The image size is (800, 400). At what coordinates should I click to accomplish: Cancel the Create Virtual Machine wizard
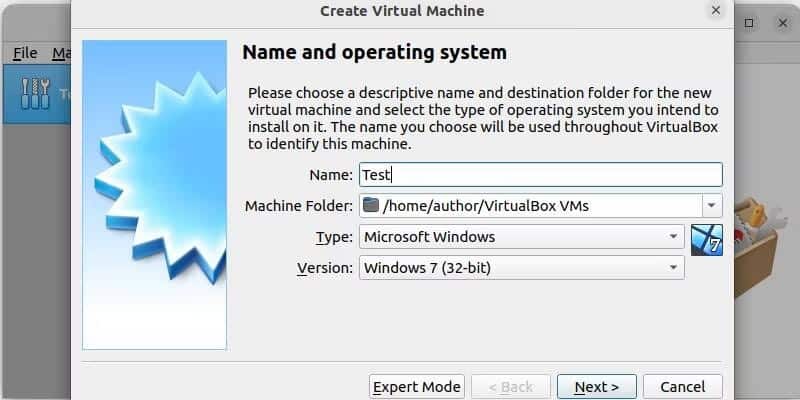click(x=683, y=387)
